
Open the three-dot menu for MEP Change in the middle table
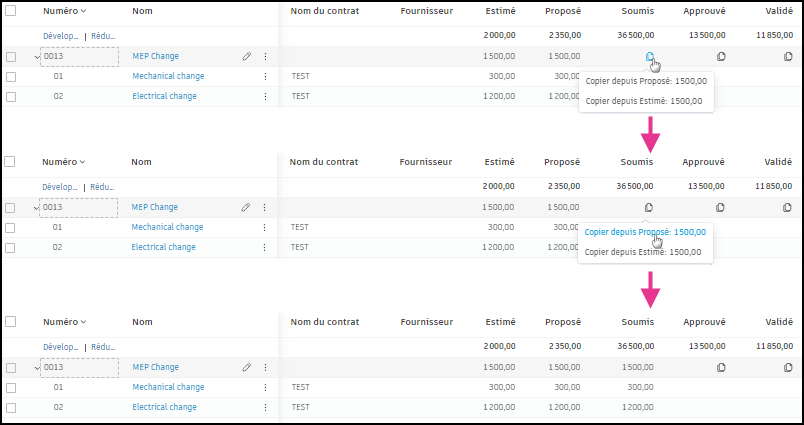265,207
